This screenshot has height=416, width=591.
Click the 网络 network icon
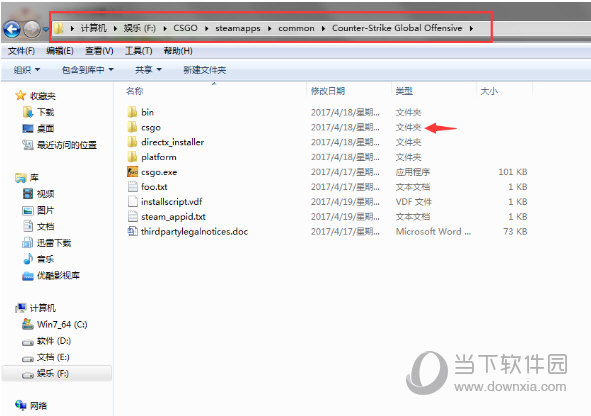(20, 405)
